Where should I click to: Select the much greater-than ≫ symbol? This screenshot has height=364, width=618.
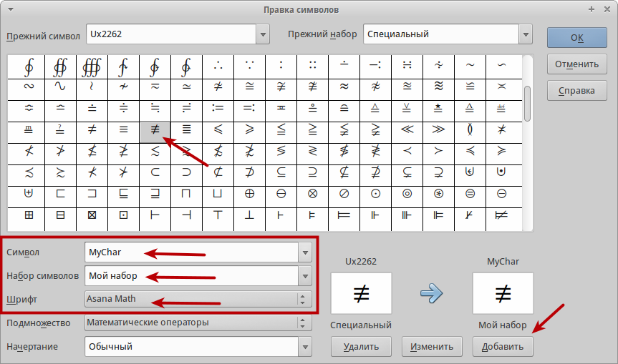click(439, 129)
